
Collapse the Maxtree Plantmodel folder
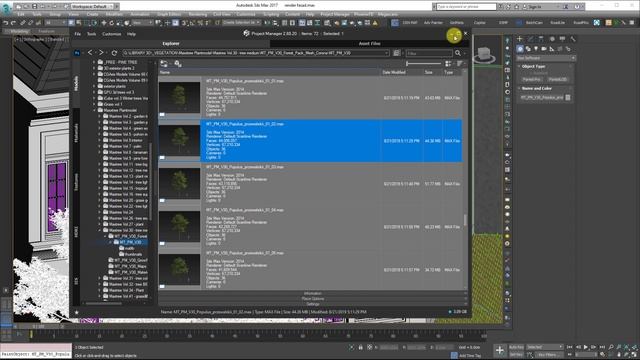click(94, 110)
